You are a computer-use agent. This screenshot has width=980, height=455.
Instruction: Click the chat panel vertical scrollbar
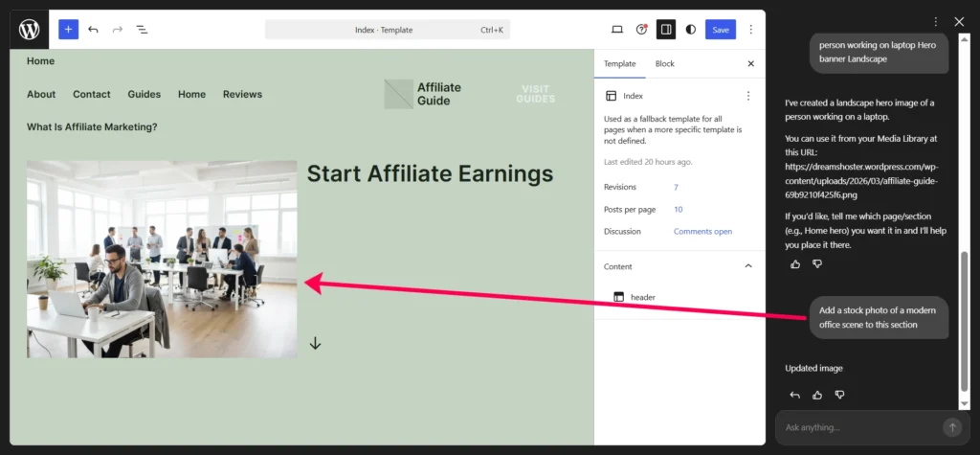(964, 326)
